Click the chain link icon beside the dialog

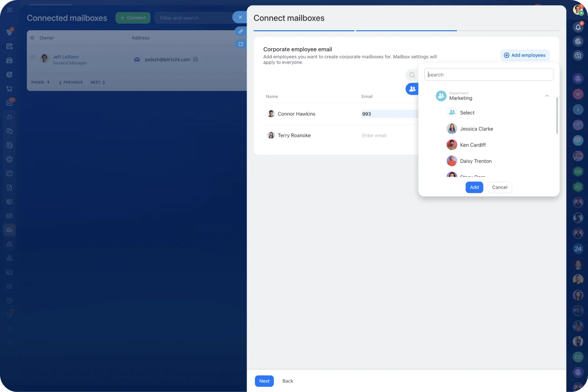click(240, 31)
